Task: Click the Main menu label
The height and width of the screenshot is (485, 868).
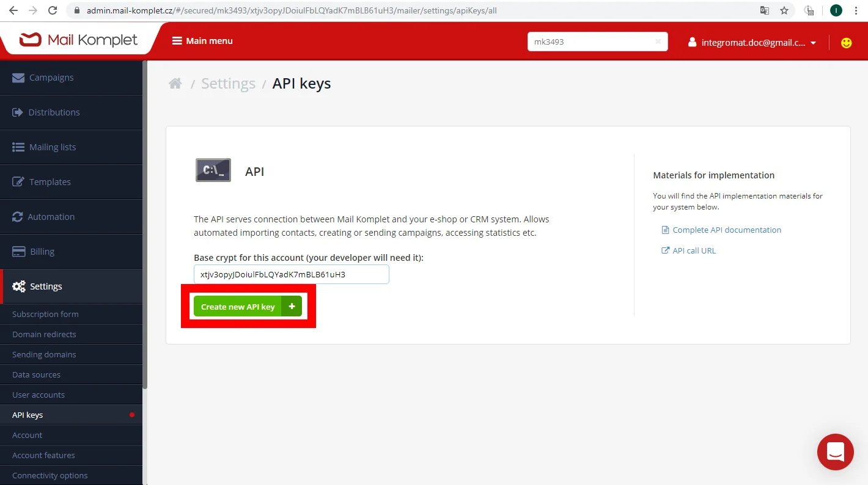Action: pos(209,41)
